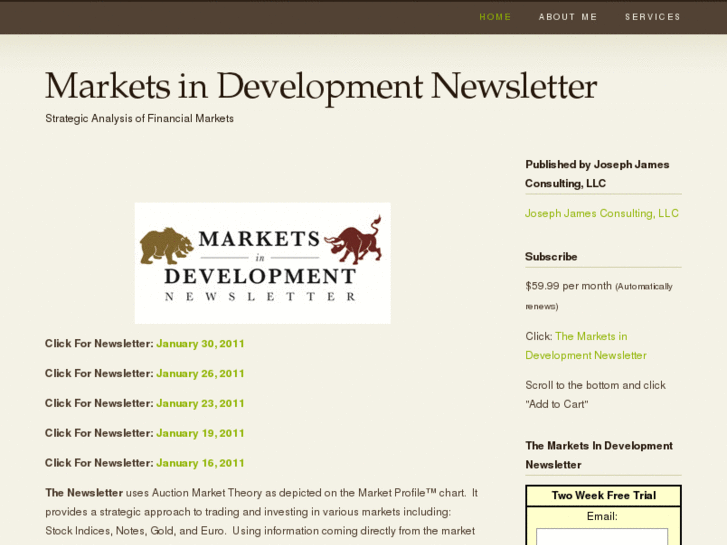This screenshot has height=545, width=727.
Task: Follow The Markets in Development Newsletter subscribe link
Action: pyautogui.click(x=586, y=346)
